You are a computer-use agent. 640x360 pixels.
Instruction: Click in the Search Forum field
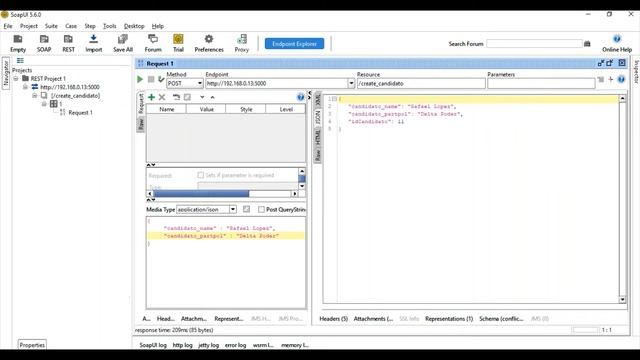[x=534, y=44]
